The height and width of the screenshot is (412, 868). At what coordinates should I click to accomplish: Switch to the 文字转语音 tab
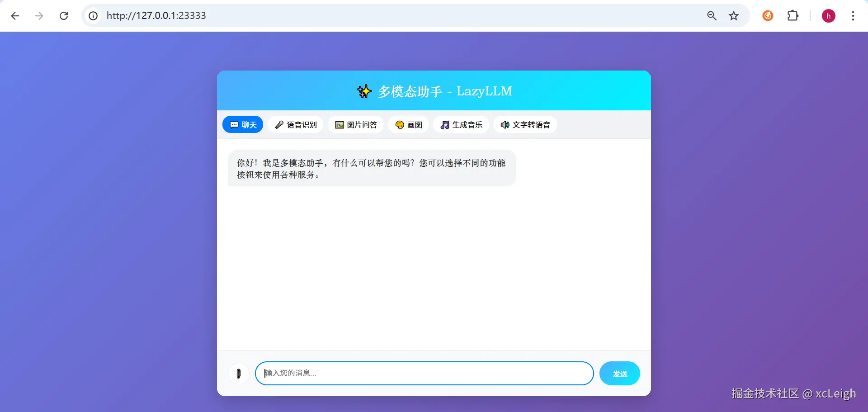coord(525,124)
